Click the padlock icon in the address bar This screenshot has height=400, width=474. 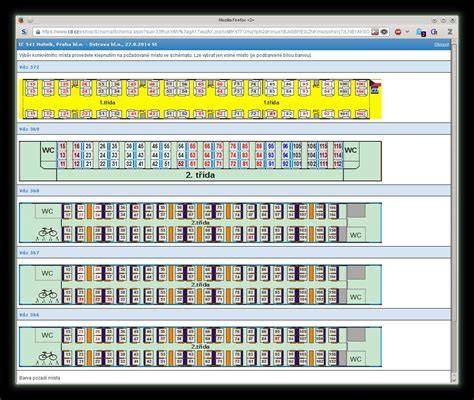point(38,32)
